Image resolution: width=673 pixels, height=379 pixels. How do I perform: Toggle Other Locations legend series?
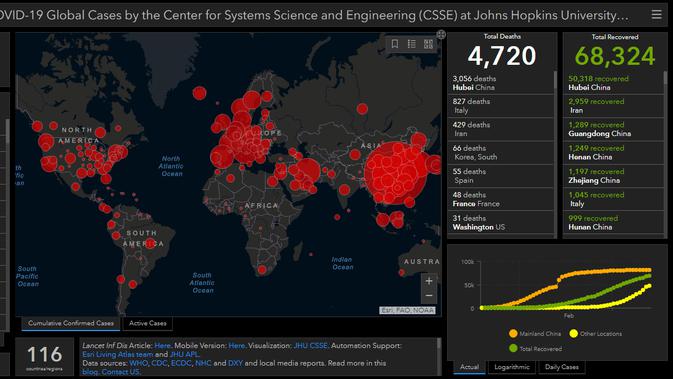[x=596, y=334]
